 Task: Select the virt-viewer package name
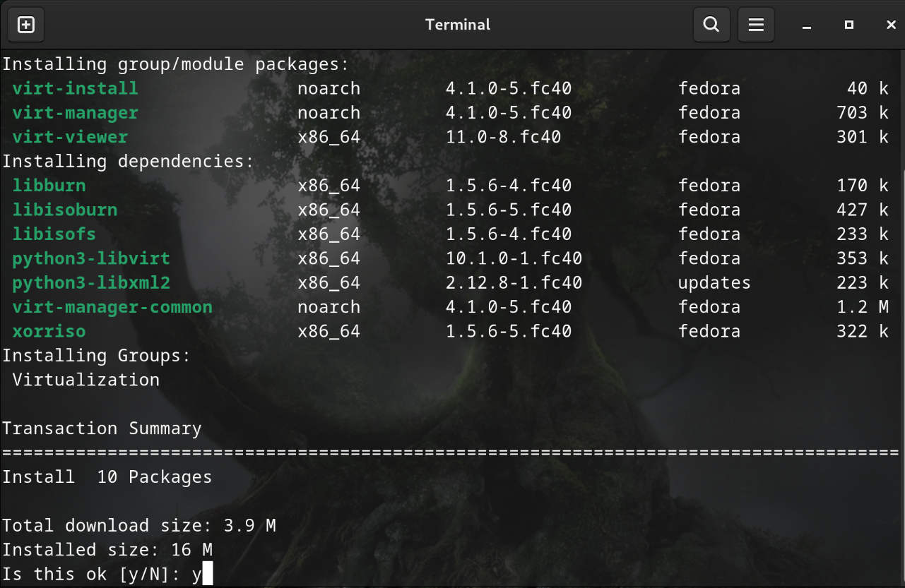[x=70, y=137]
